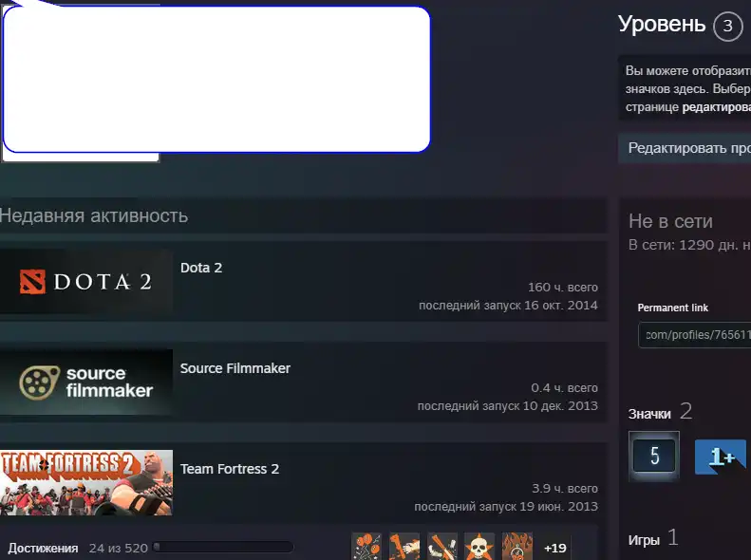Click the skull achievement icon
Viewport: 751px width, 560px height.
[x=479, y=547]
